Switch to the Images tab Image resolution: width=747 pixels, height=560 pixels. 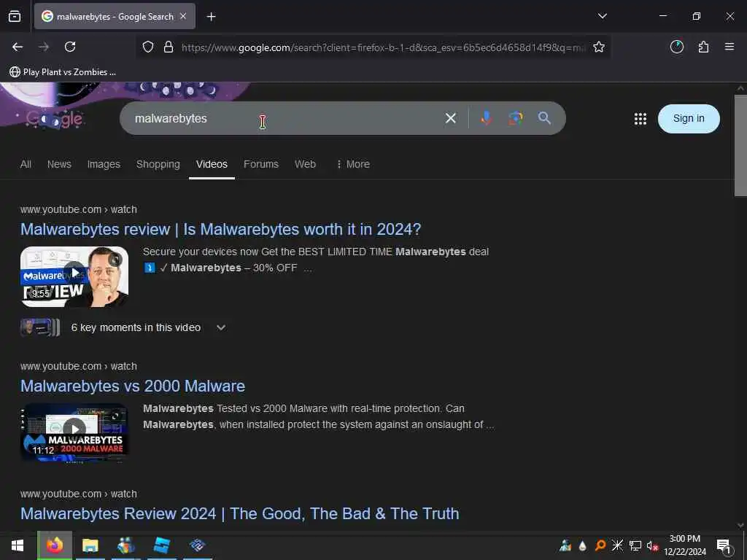point(104,164)
